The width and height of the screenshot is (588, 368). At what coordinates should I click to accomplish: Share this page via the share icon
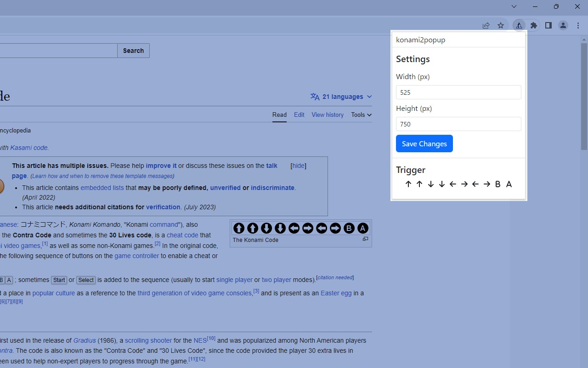[x=486, y=26]
